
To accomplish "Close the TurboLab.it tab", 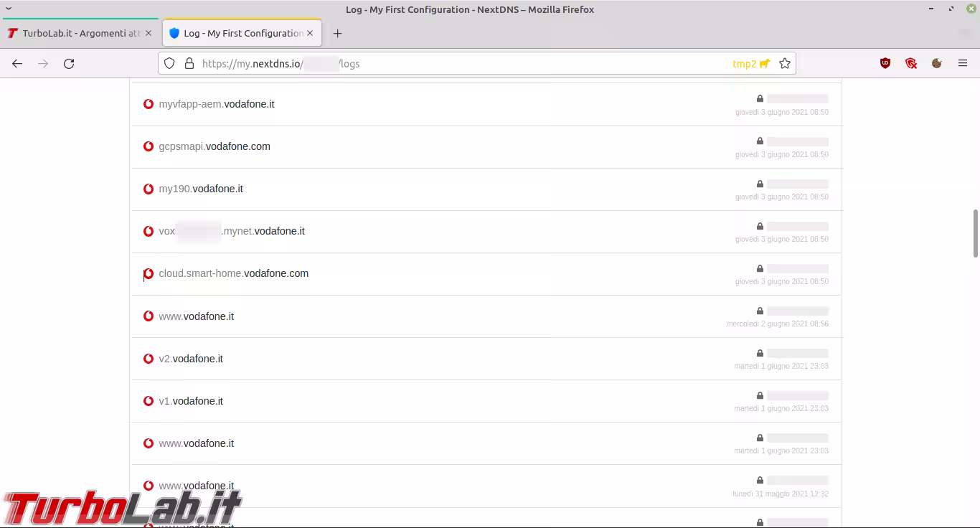I will (x=149, y=33).
